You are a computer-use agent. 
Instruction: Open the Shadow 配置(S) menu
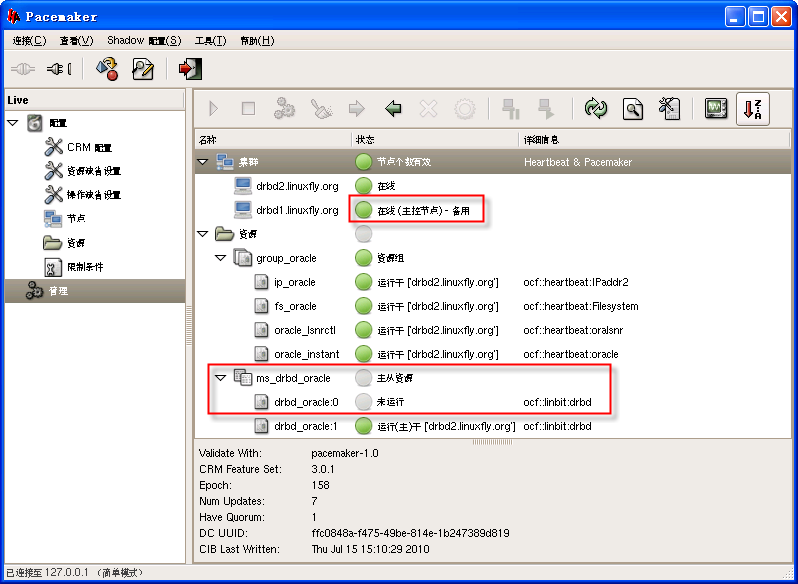(x=144, y=41)
